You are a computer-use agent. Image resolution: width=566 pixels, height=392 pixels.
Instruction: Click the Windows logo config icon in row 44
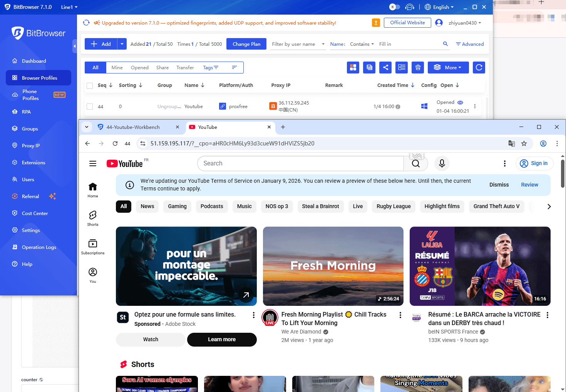click(x=424, y=106)
